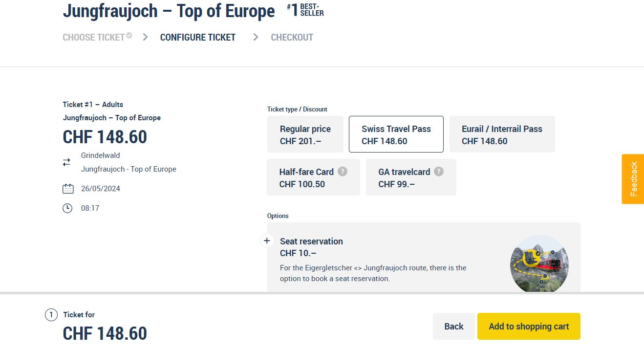Select the Regular price CHF 201 option

(305, 134)
